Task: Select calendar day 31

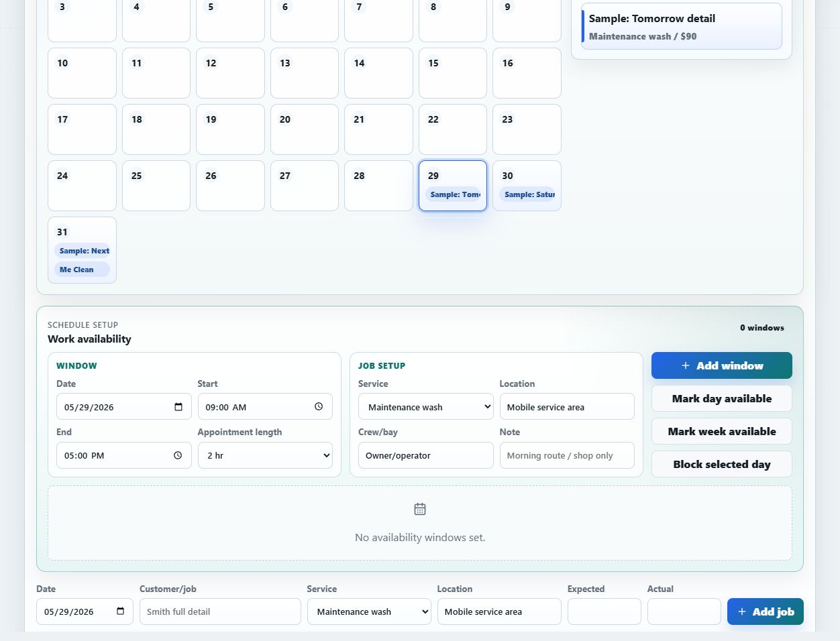Action: [82, 250]
